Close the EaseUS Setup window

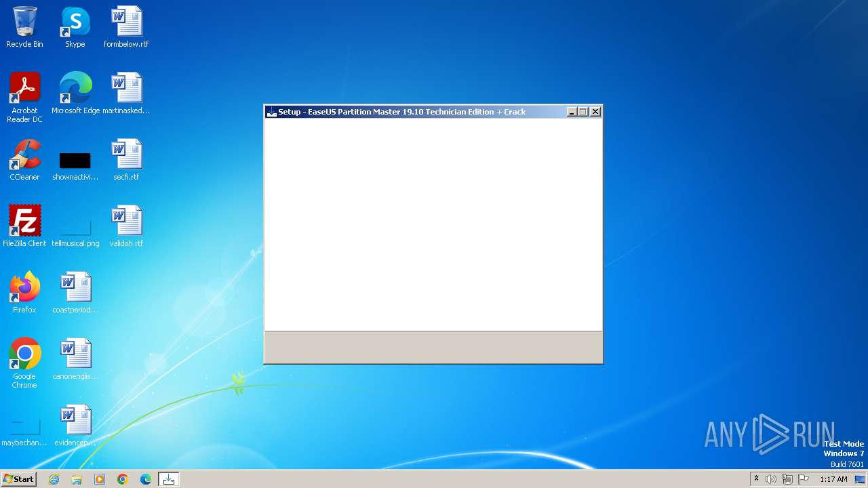[x=595, y=112]
